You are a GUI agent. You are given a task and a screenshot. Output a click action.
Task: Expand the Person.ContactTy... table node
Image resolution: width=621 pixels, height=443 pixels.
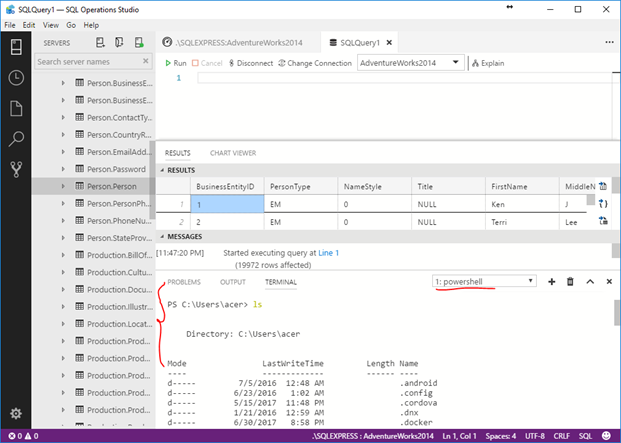pyautogui.click(x=63, y=118)
